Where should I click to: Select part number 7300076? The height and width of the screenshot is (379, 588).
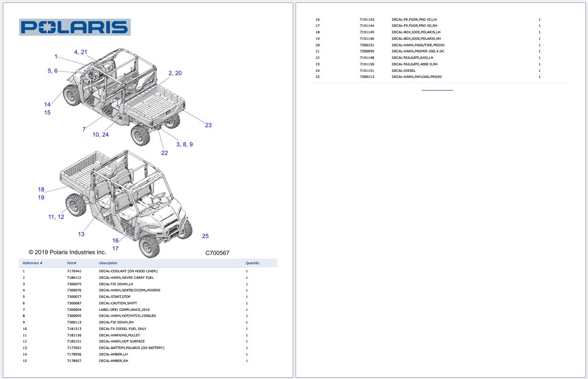click(x=74, y=290)
